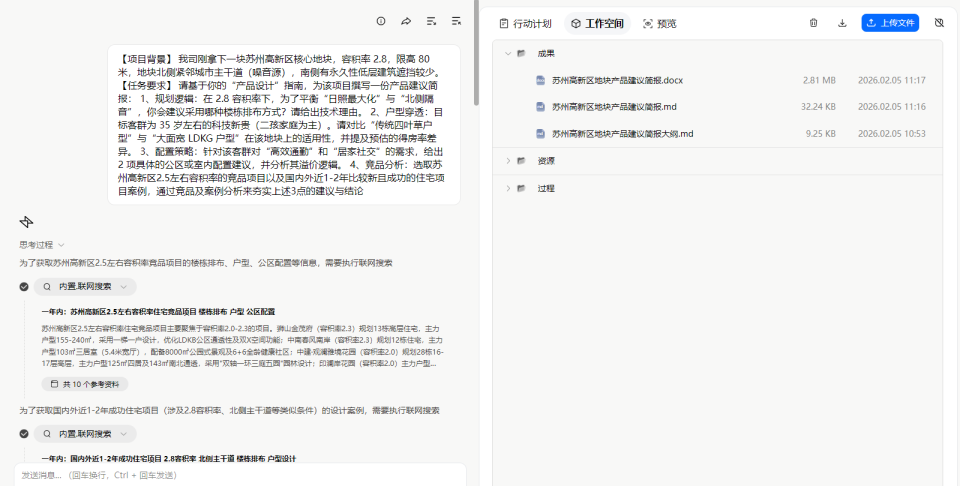The width and height of the screenshot is (960, 486).
Task: Click magnifier icon in second search chip
Action: click(47, 434)
